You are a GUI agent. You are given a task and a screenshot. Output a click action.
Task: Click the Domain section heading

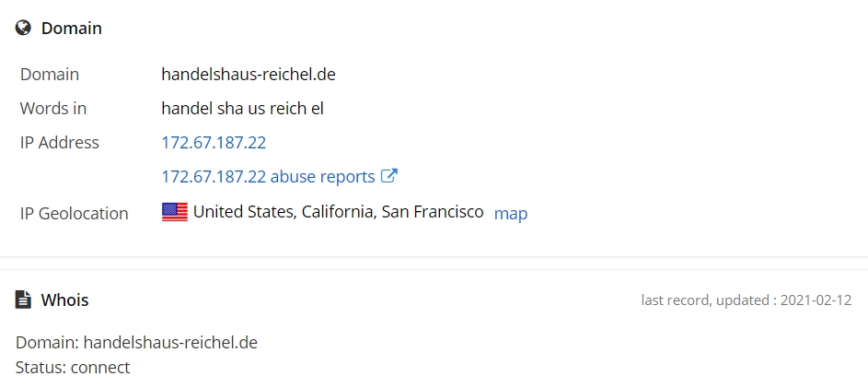click(72, 28)
